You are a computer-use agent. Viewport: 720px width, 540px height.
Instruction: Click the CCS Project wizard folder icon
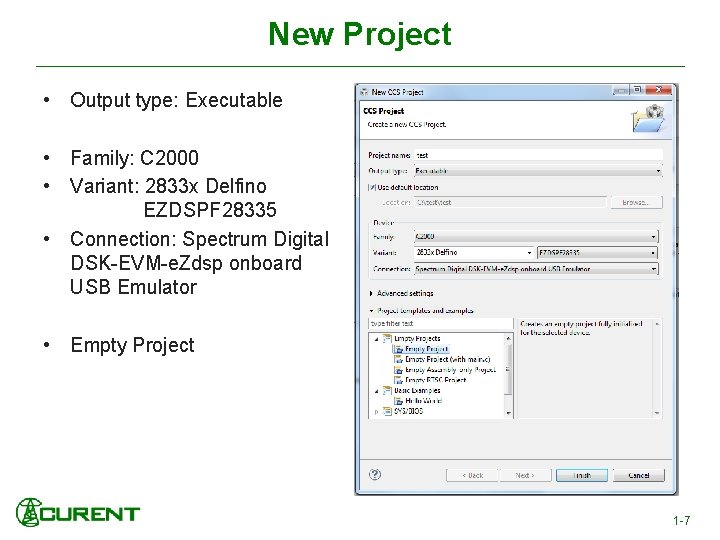tap(648, 118)
